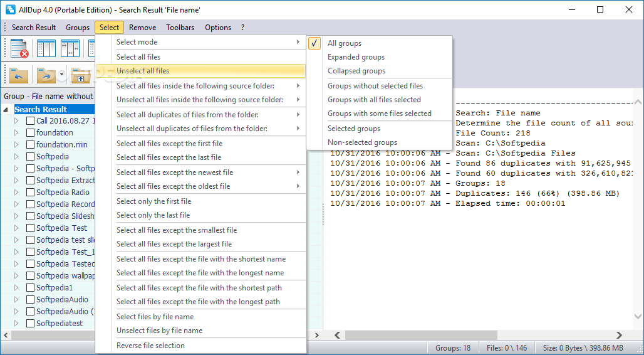
Task: Open Unselect all files inside the following source folder
Action: click(201, 100)
